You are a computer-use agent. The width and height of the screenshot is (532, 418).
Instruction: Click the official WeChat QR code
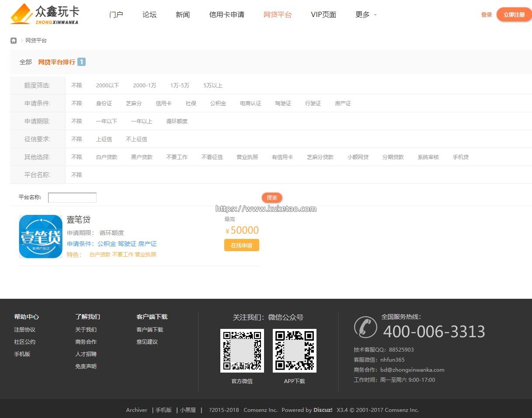pos(242,350)
